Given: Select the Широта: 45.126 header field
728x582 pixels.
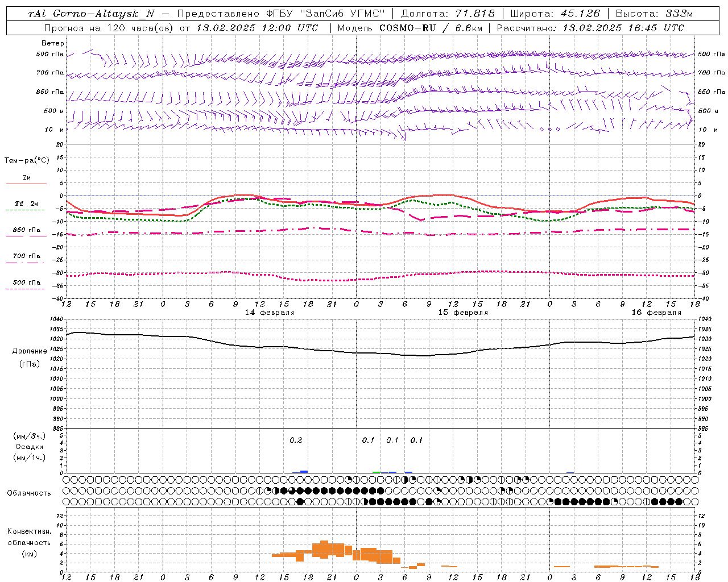Looking at the screenshot, I should (555, 14).
